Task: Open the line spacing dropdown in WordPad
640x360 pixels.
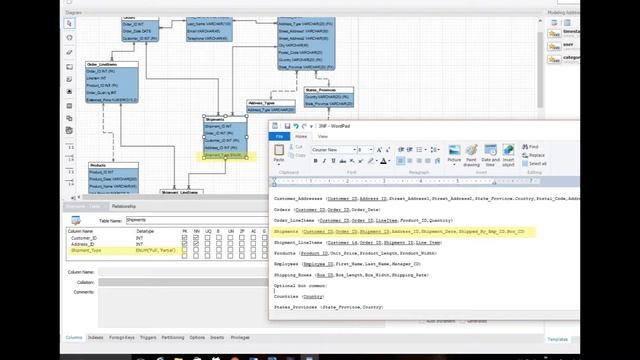Action: [x=434, y=150]
